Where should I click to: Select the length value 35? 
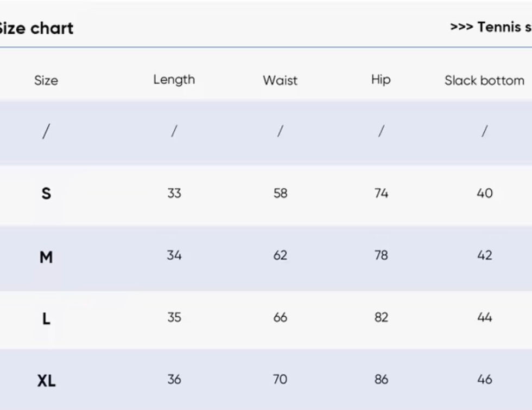click(x=174, y=317)
